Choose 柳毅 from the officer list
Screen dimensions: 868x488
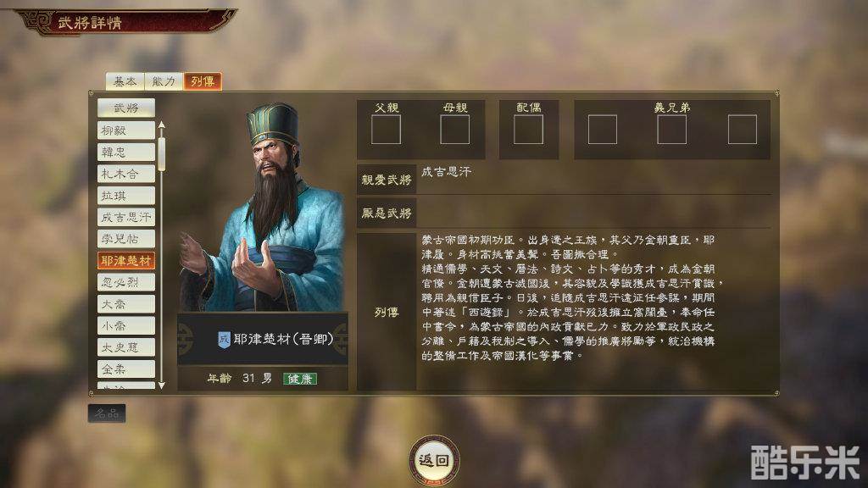pyautogui.click(x=126, y=130)
